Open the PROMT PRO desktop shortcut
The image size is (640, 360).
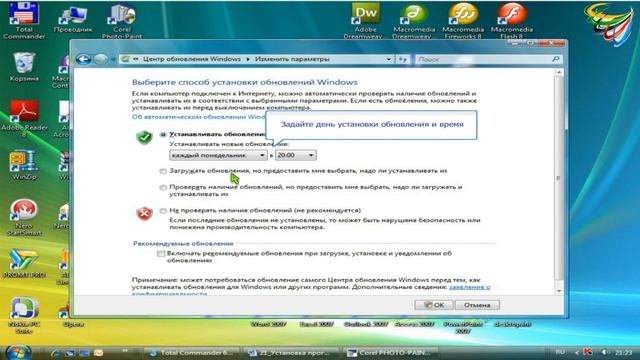(24, 263)
